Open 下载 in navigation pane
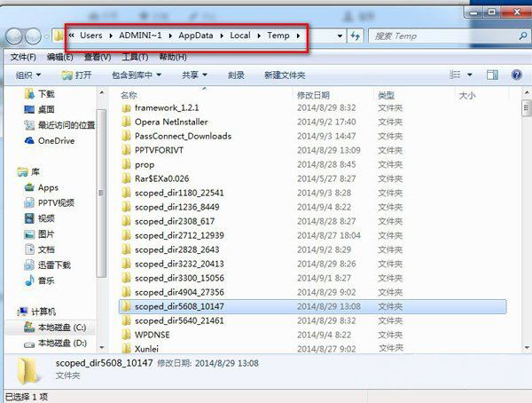This screenshot has width=532, height=403. click(x=39, y=94)
